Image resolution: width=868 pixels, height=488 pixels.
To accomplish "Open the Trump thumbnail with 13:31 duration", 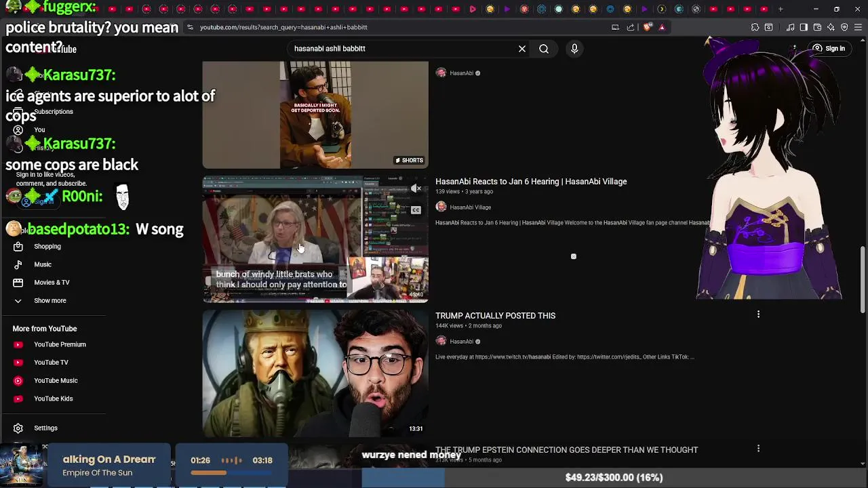I will click(x=315, y=373).
